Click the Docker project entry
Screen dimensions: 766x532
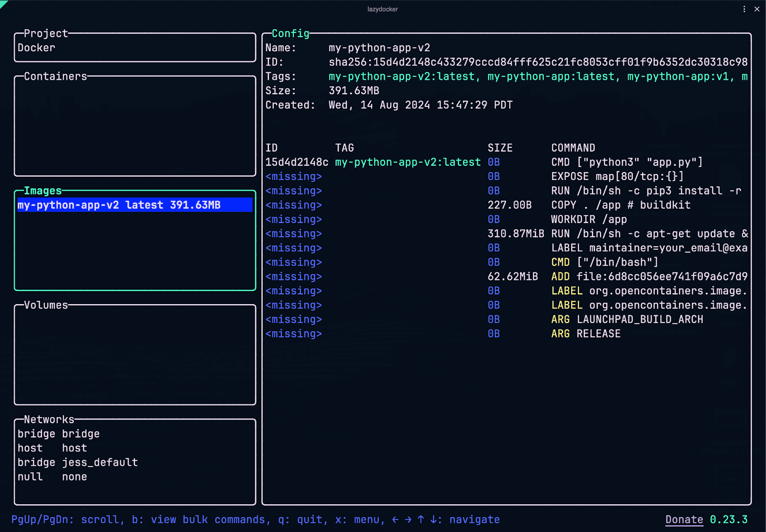pyautogui.click(x=36, y=48)
